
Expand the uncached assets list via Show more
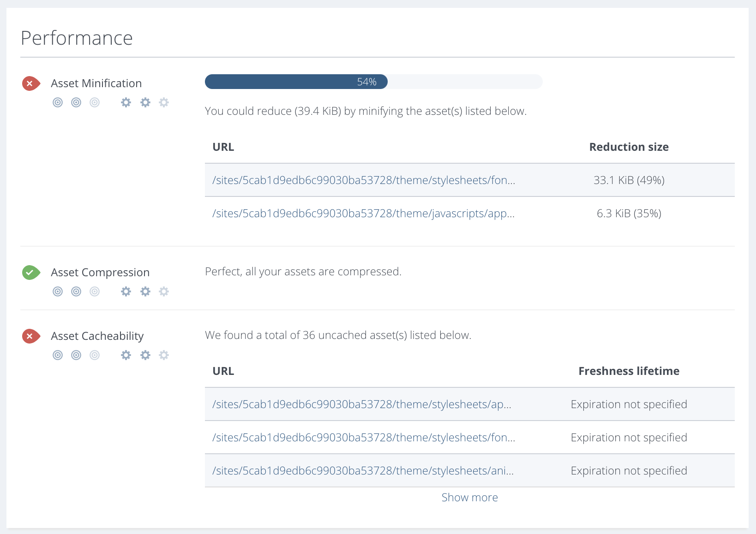click(469, 497)
